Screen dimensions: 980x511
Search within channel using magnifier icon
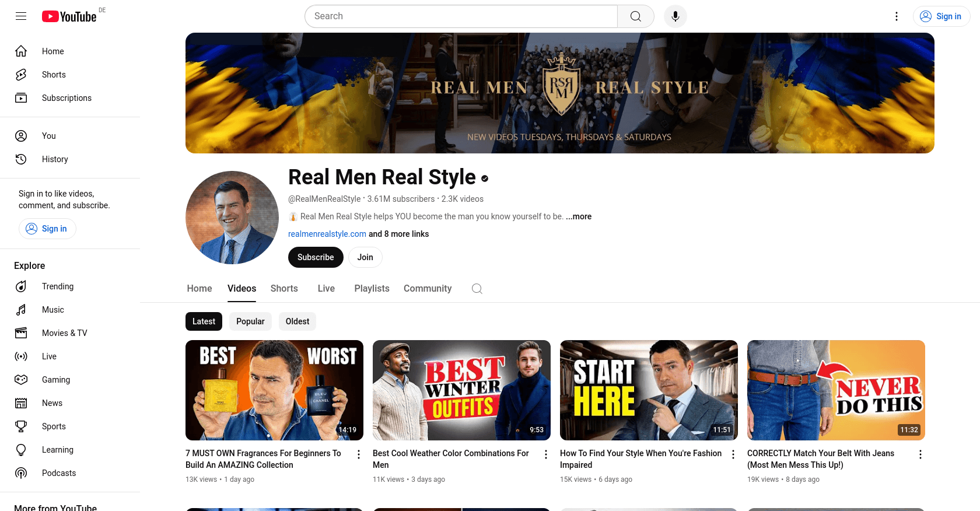[x=477, y=289]
